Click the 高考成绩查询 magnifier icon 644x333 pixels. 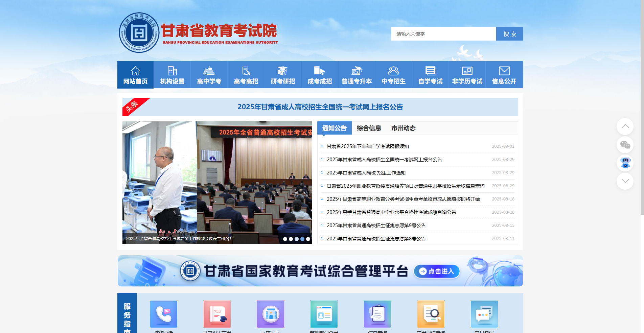point(431,314)
